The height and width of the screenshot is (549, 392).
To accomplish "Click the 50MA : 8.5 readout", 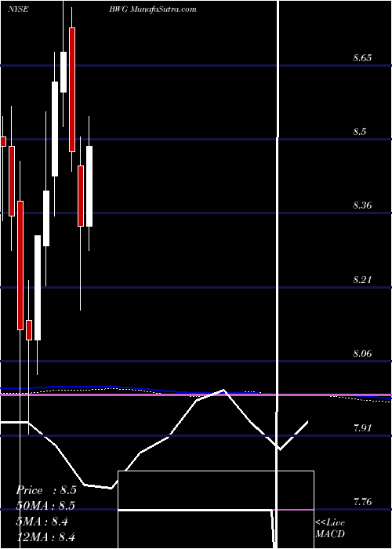I will pos(45,507).
